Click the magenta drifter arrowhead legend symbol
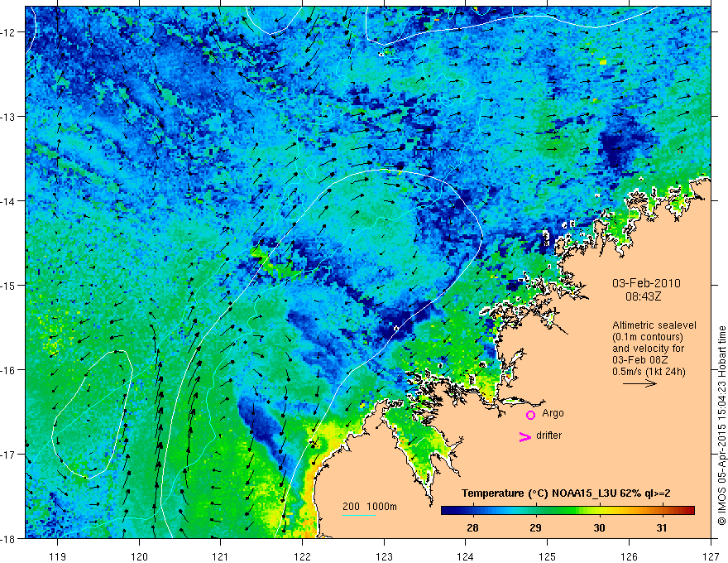728x563 pixels. [525, 436]
